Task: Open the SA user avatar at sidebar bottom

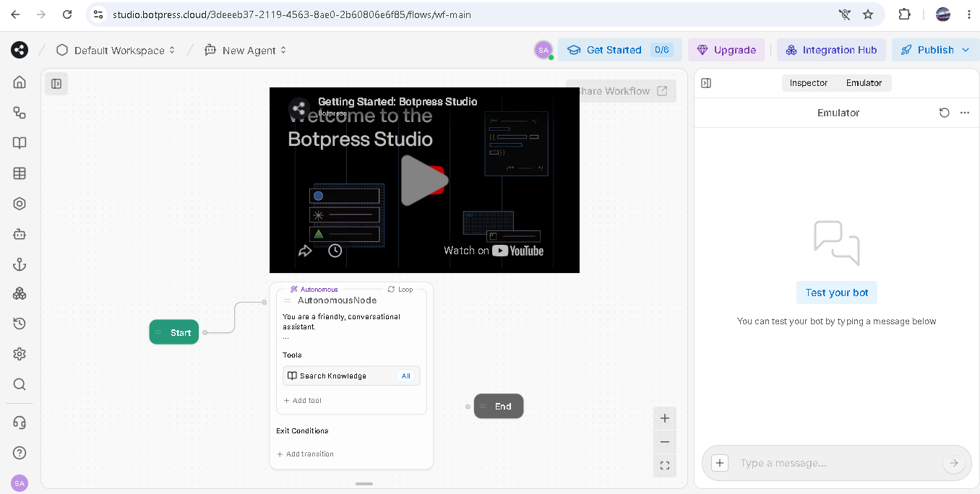Action: 20,483
